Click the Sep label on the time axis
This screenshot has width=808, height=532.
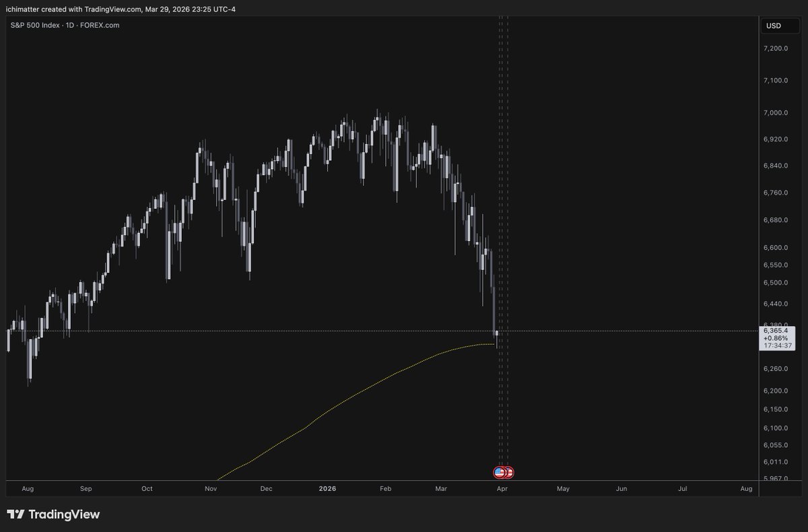(x=87, y=488)
